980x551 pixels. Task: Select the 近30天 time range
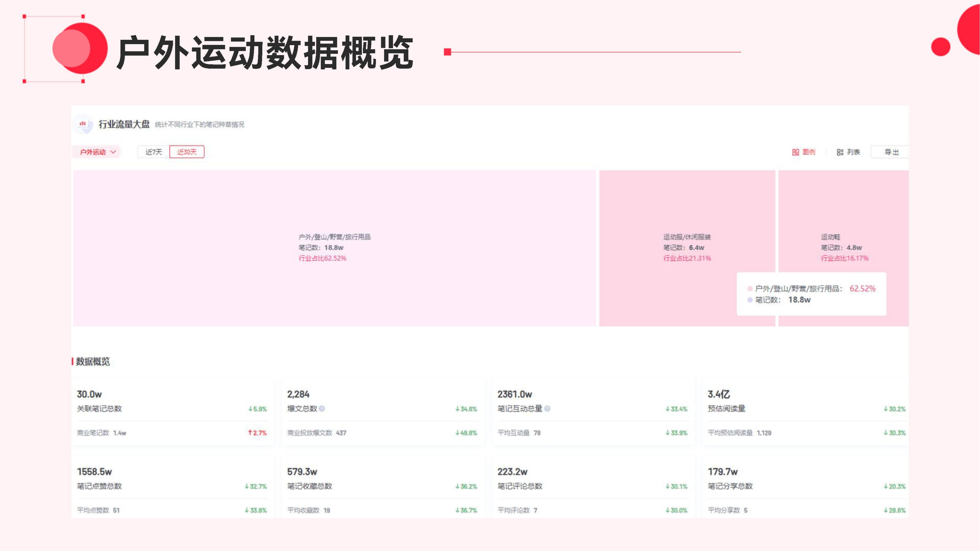tap(187, 152)
